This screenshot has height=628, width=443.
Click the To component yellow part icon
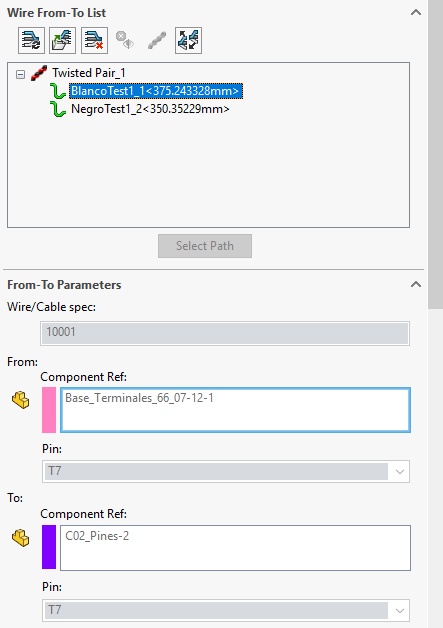(x=20, y=538)
